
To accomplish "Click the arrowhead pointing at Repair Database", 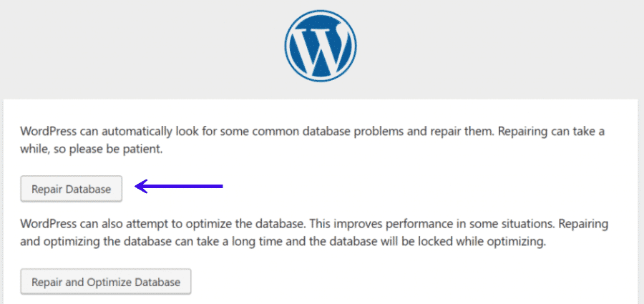I will point(142,187).
